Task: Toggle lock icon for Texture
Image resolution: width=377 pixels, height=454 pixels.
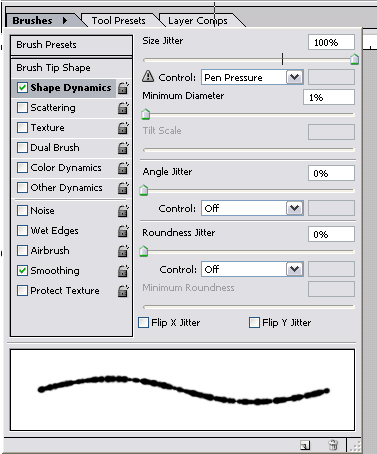Action: tap(123, 128)
